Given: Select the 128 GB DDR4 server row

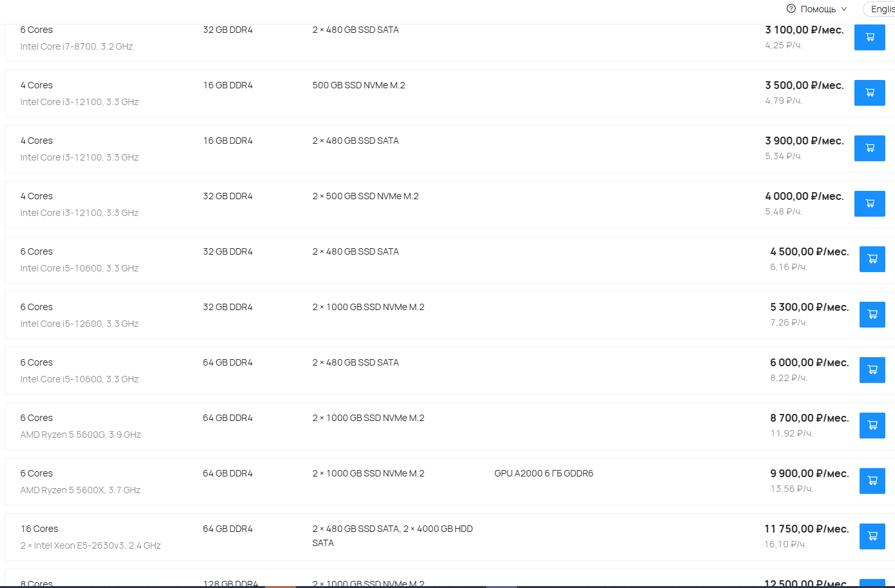Looking at the screenshot, I should 449,578.
